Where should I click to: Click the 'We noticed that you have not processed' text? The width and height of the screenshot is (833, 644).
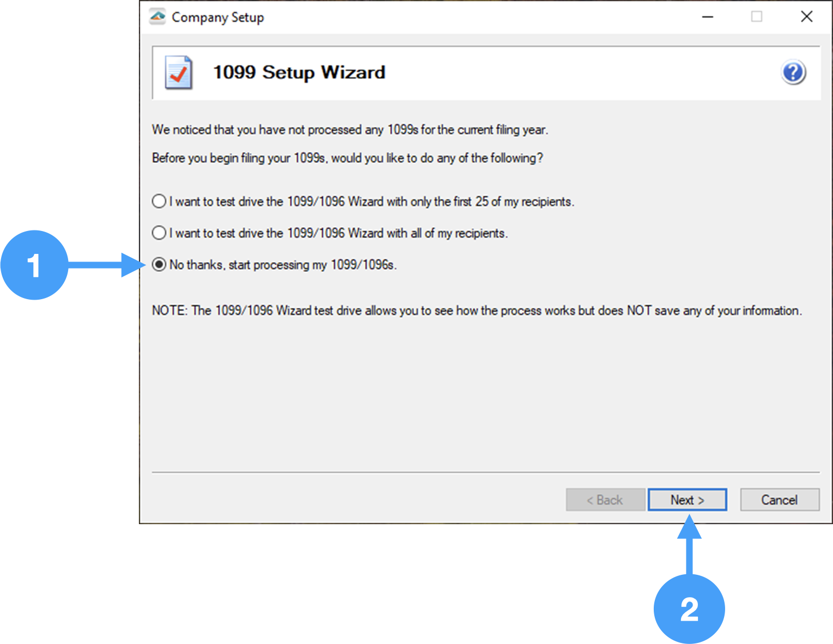[350, 130]
